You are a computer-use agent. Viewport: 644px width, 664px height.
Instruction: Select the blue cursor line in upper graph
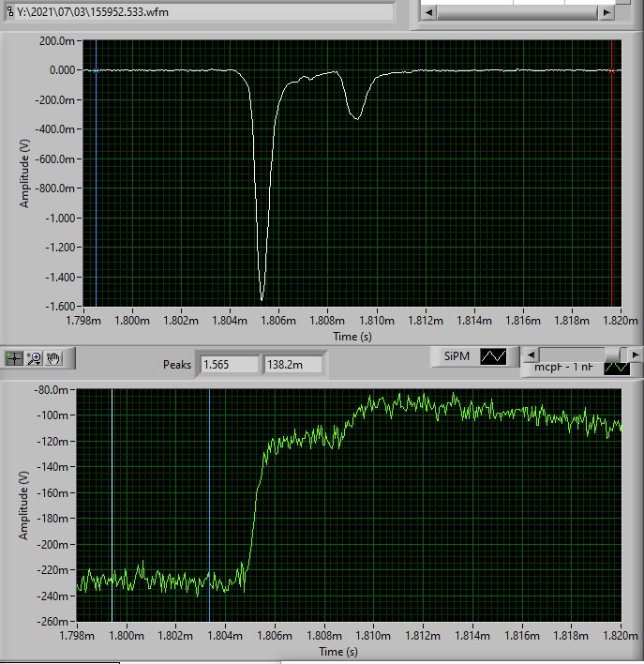[x=97, y=173]
